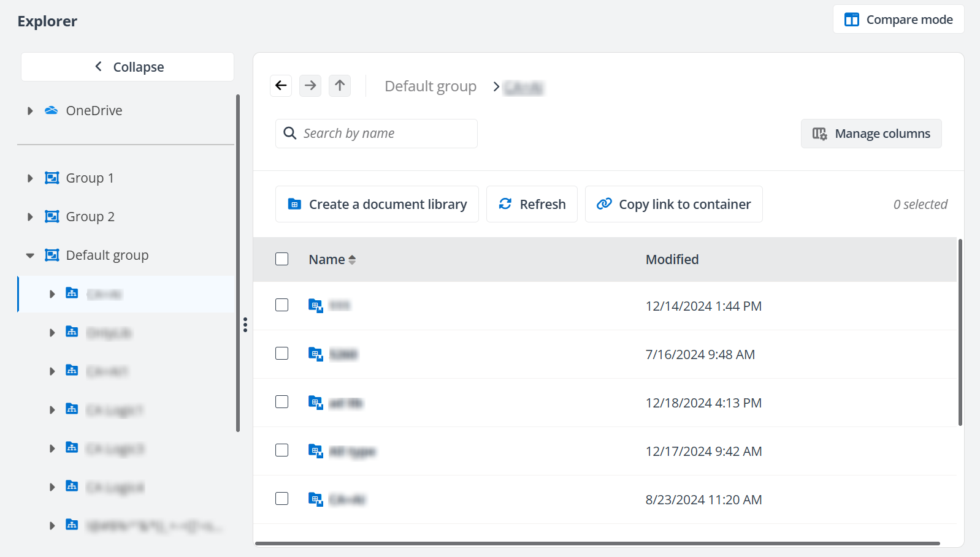Image resolution: width=980 pixels, height=557 pixels.
Task: Open Manage columns settings
Action: pyautogui.click(x=871, y=134)
